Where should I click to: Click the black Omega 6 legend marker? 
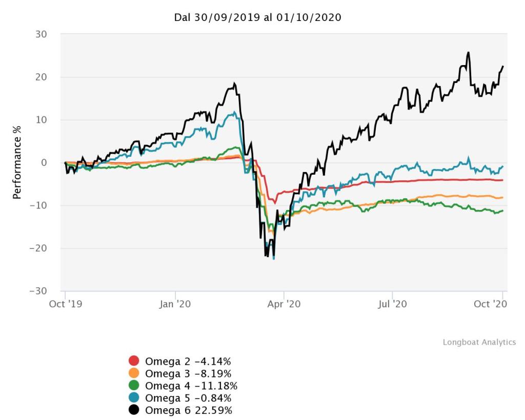click(x=134, y=410)
